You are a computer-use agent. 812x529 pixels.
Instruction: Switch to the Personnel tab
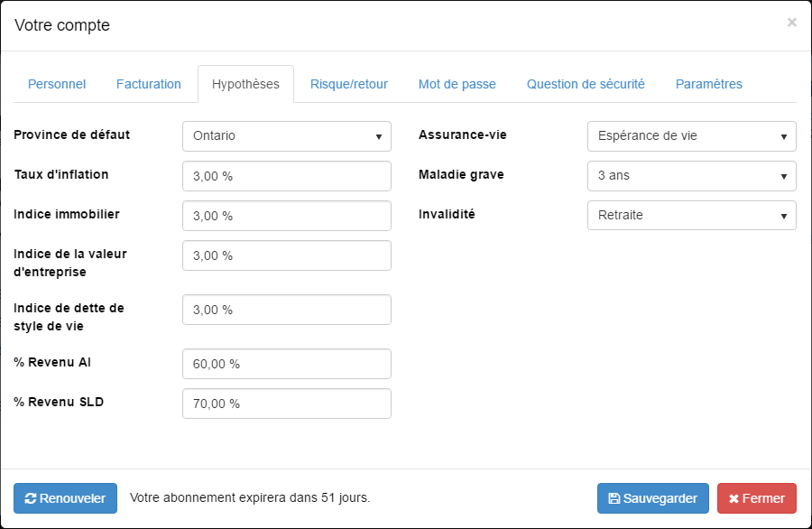[57, 84]
